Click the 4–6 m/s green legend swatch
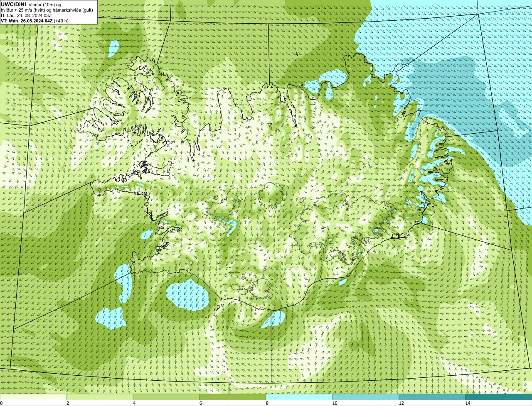The image size is (532, 406). pos(166,397)
